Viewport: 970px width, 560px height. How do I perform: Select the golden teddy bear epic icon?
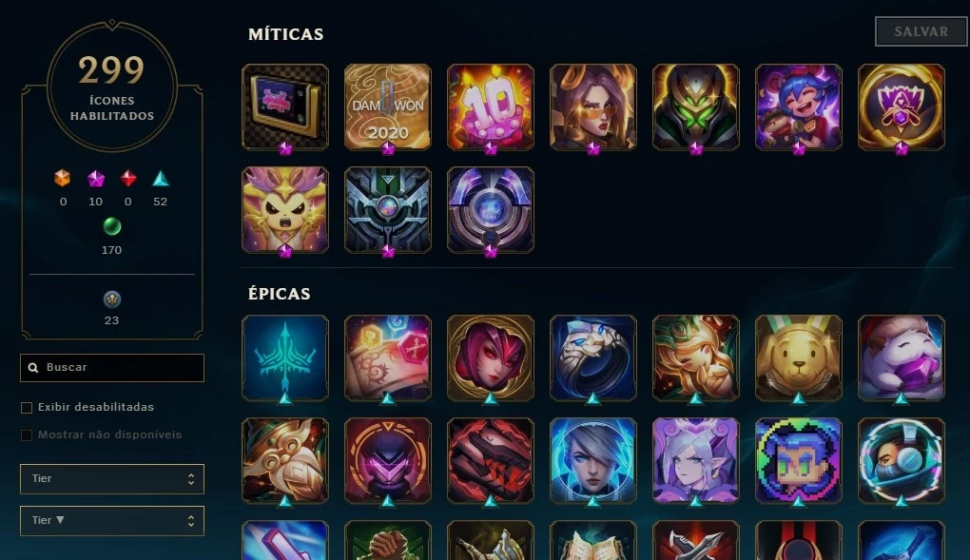(798, 357)
